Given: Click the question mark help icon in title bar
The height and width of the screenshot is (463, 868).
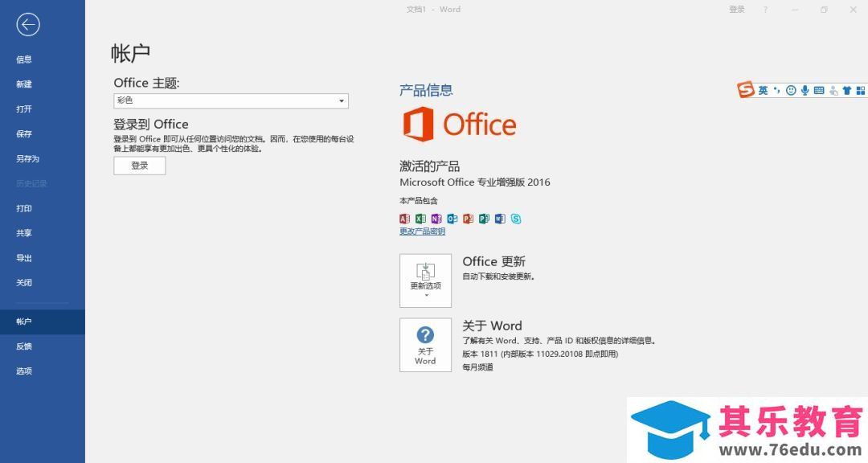Looking at the screenshot, I should [x=766, y=10].
